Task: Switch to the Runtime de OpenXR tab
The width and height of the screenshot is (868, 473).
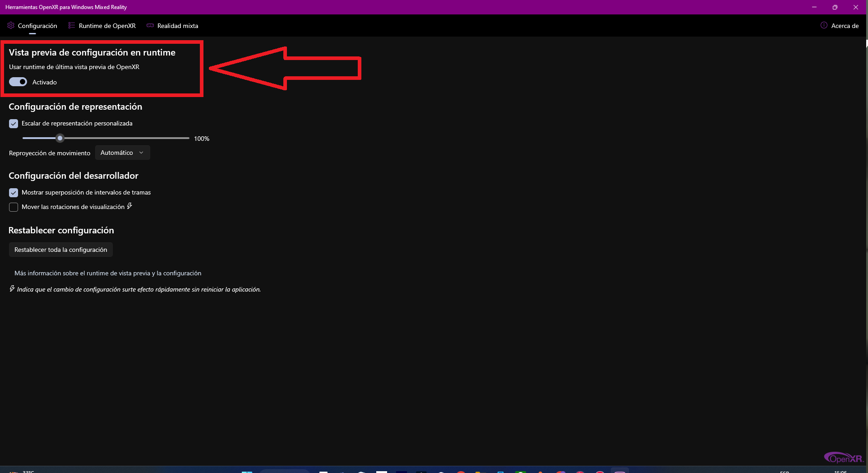Action: 102,26
